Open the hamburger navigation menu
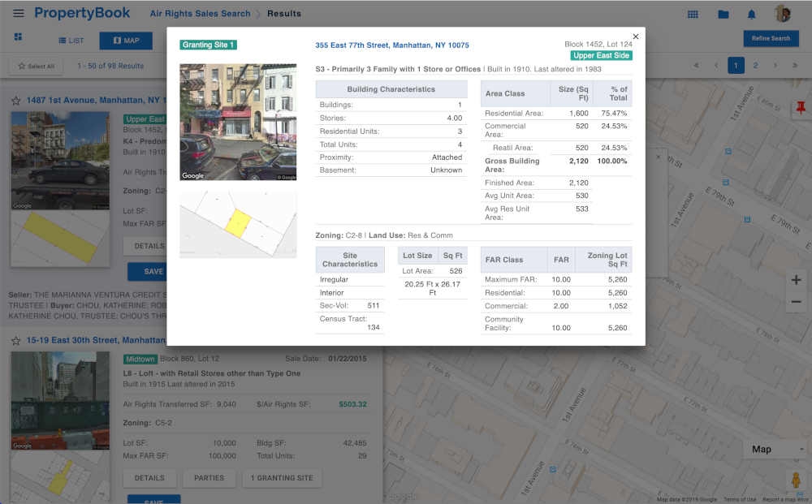Screen dimensions: 812x504 coord(19,14)
